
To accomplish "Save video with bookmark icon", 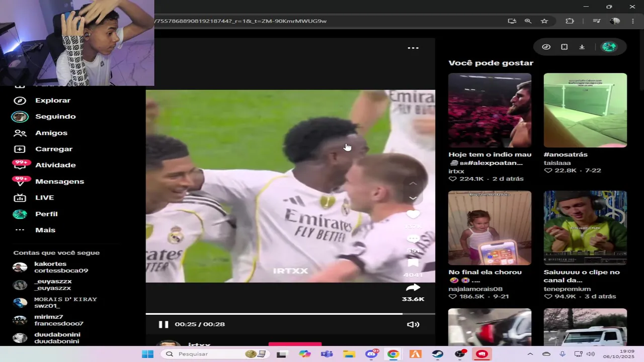I will click(x=413, y=263).
